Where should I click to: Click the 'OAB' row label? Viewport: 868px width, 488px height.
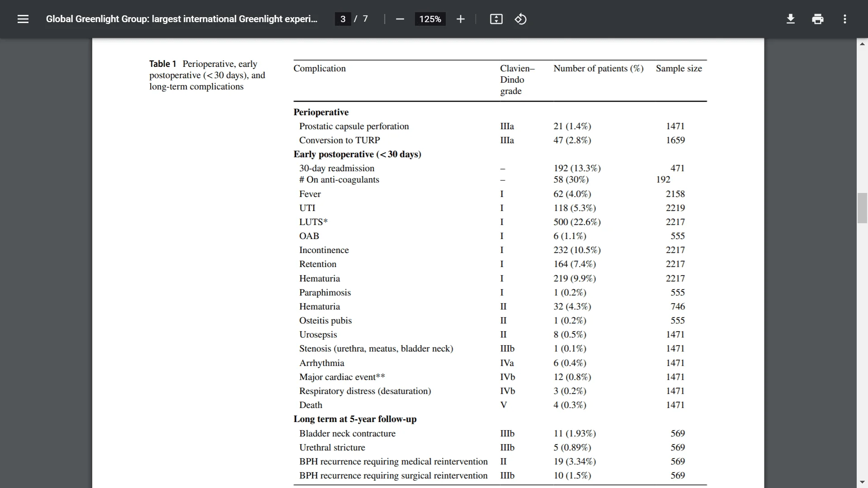pyautogui.click(x=309, y=236)
